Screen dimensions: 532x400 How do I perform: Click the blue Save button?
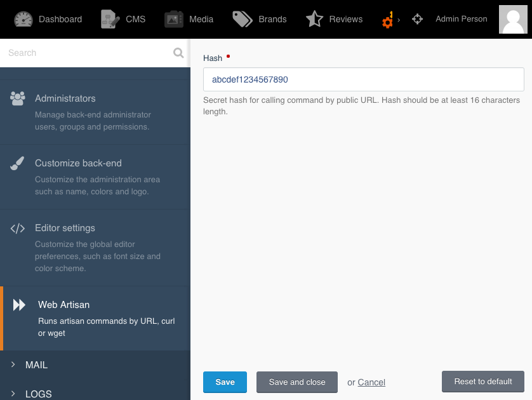(225, 382)
